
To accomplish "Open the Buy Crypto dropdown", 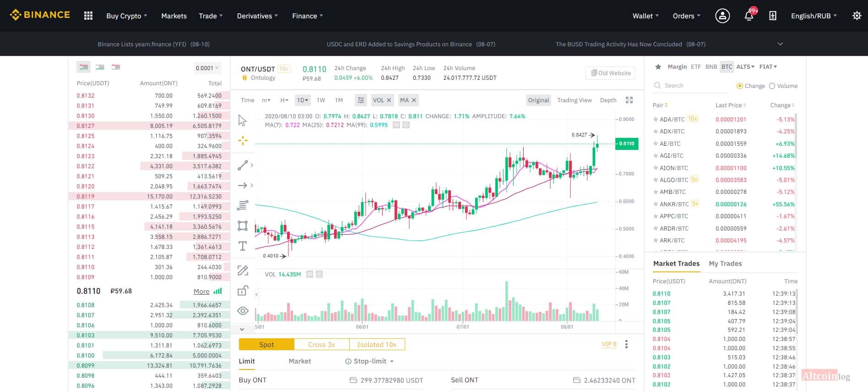I will click(x=127, y=16).
